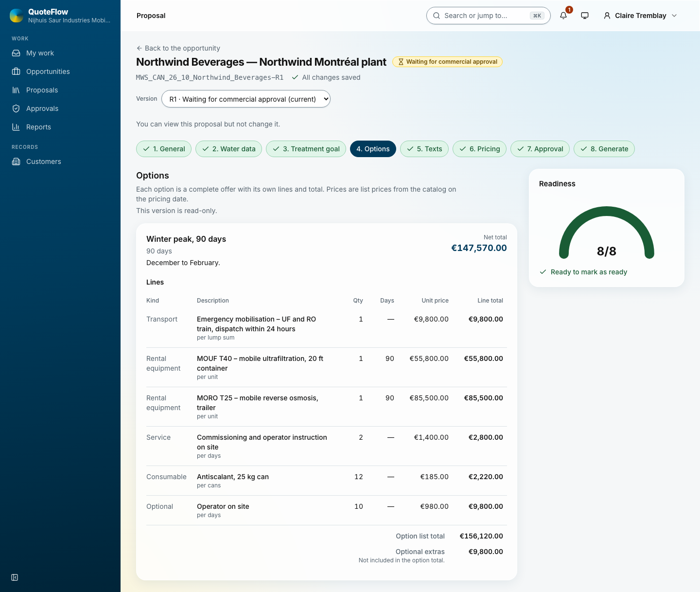Click the net total €147,570.00

(x=479, y=248)
